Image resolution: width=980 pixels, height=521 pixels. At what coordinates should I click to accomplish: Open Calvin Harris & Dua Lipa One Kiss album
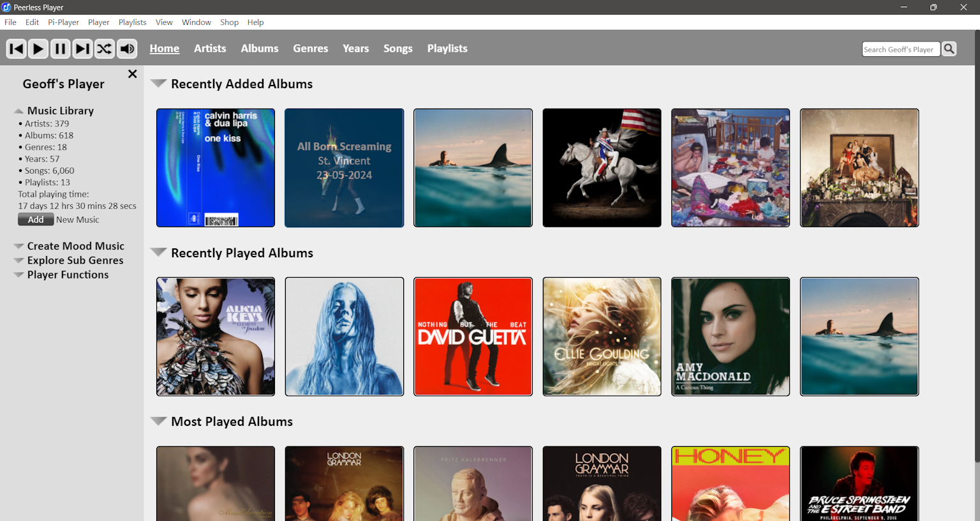(x=216, y=168)
